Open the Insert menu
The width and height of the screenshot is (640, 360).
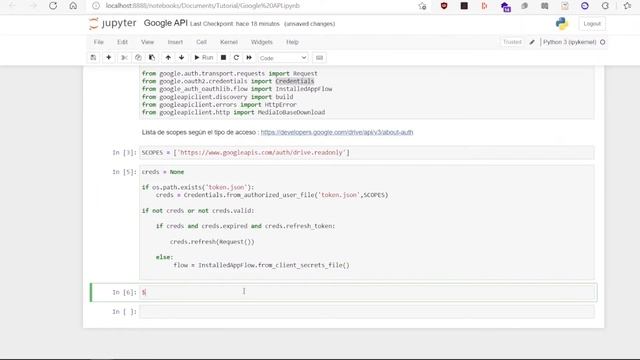175,42
